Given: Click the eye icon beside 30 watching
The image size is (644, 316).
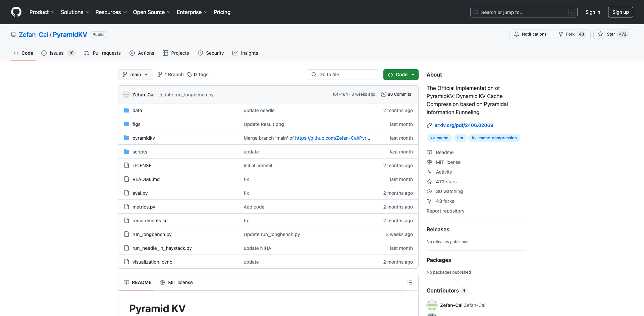Looking at the screenshot, I should pos(429,191).
